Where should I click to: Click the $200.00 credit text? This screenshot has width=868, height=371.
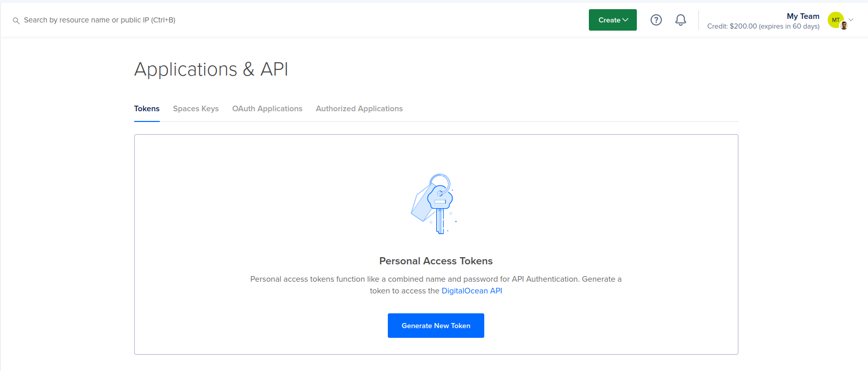coord(743,26)
